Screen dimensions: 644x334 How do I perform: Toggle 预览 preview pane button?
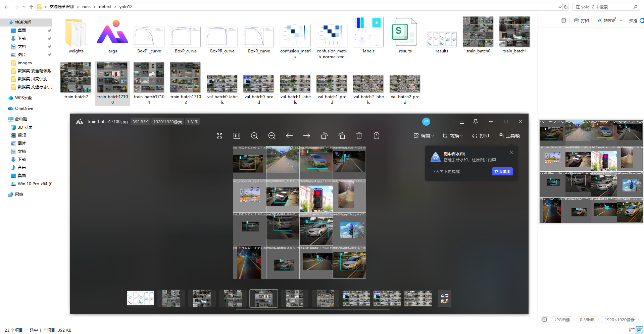pos(636,20)
